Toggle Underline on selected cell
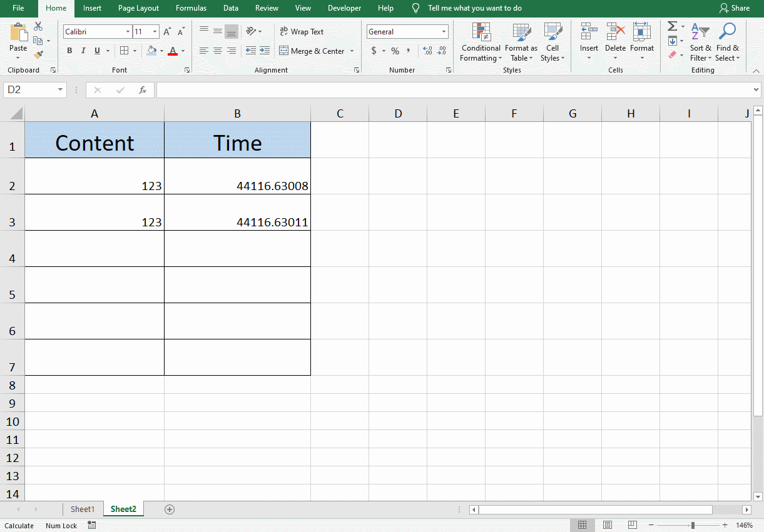The width and height of the screenshot is (764, 532). pos(97,51)
